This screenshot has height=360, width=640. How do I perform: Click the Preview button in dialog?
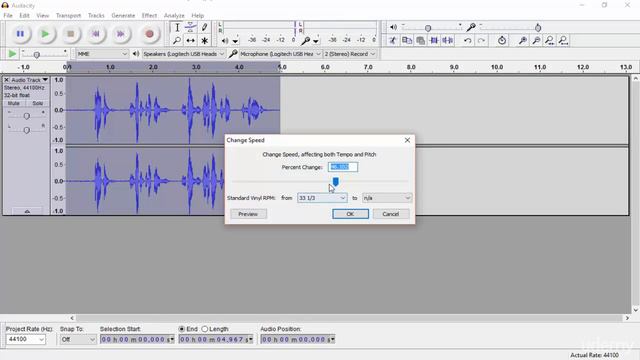click(248, 214)
